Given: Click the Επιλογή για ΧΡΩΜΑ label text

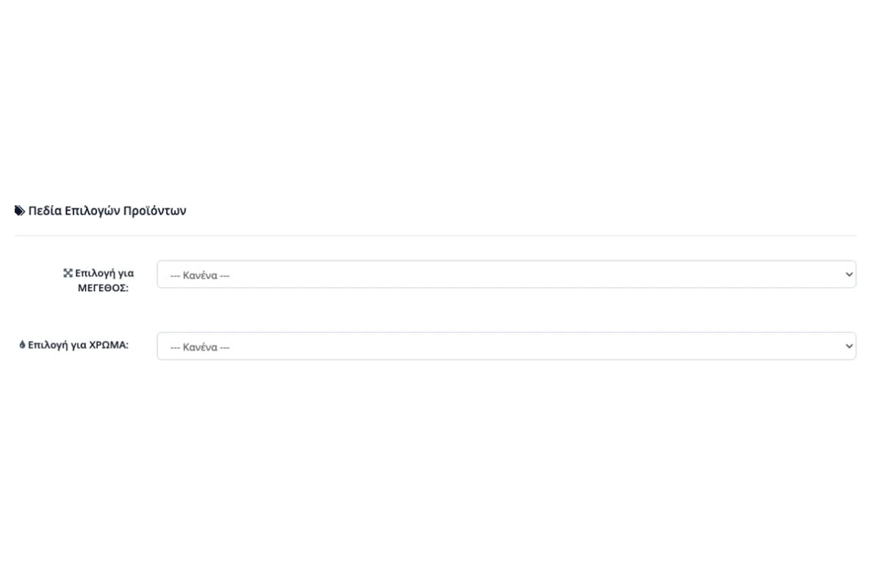Looking at the screenshot, I should pos(74,345).
